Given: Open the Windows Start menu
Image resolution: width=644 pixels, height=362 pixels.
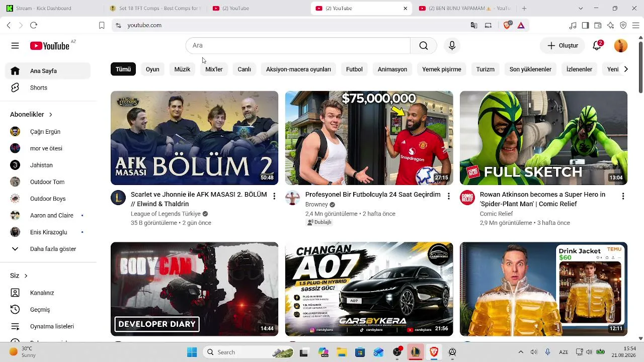Looking at the screenshot, I should click(x=192, y=352).
